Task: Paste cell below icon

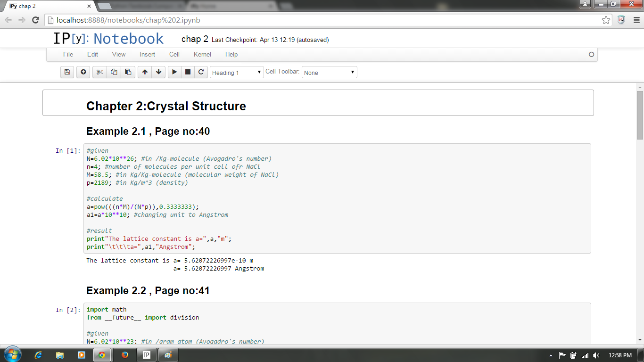Action: [x=128, y=72]
